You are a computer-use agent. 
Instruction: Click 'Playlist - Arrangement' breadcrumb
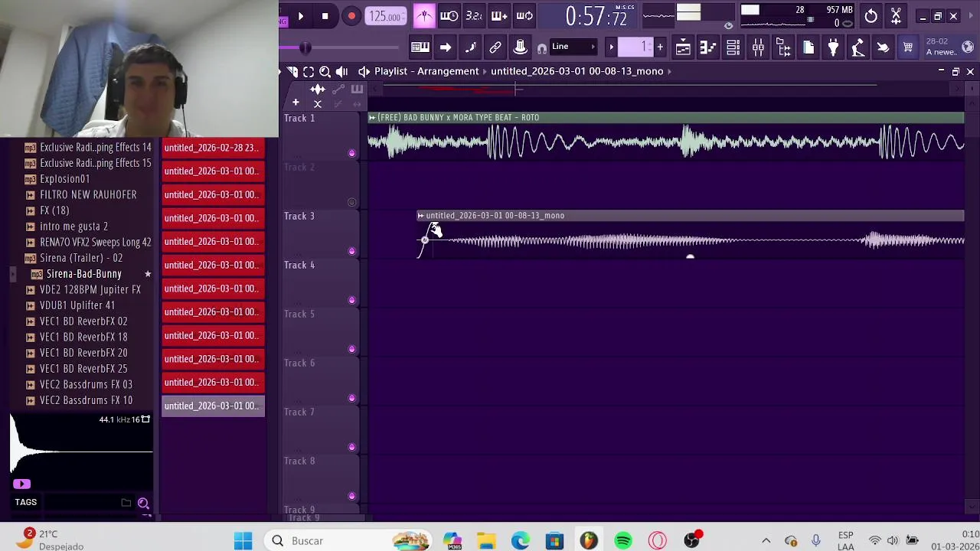click(x=426, y=71)
